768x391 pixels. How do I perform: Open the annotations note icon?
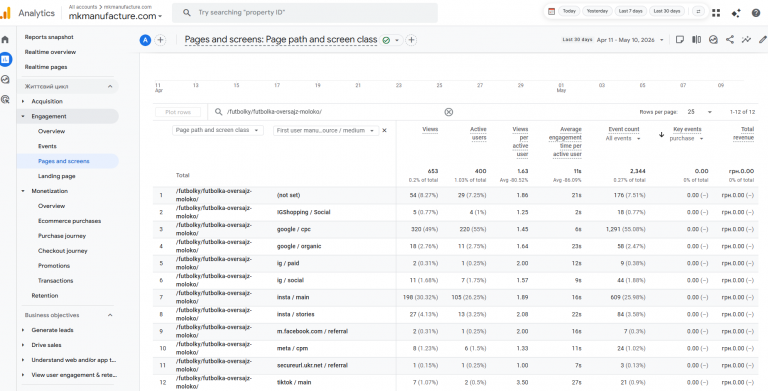(x=679, y=40)
